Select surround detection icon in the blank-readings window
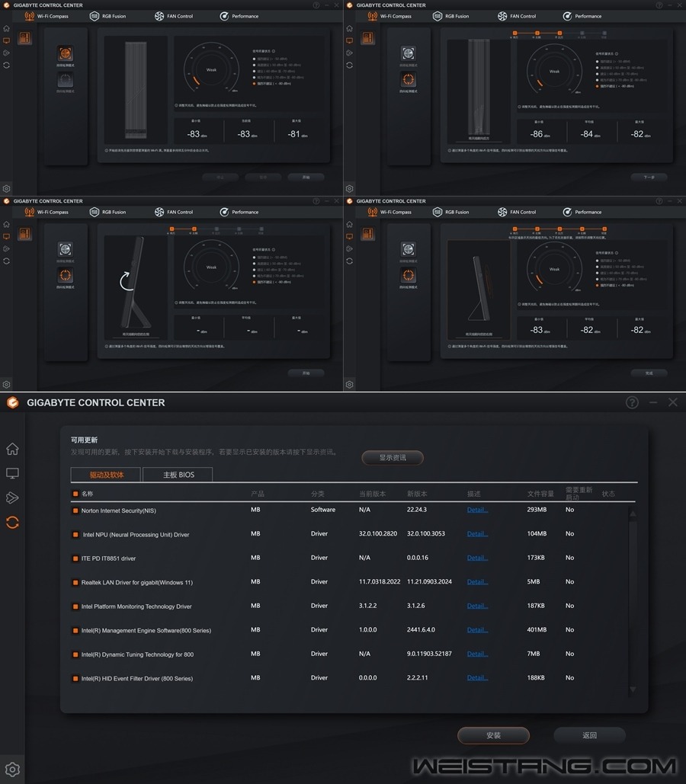 [x=65, y=249]
